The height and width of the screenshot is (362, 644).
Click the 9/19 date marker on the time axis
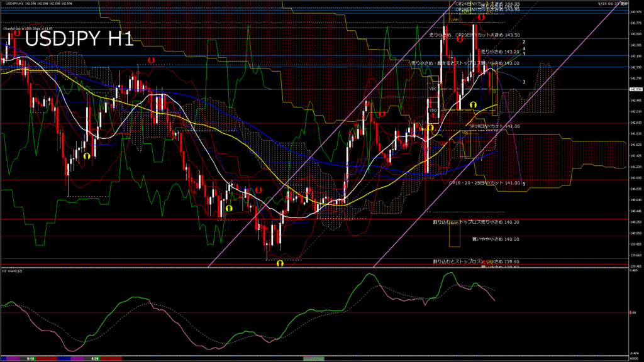[x=30, y=359]
